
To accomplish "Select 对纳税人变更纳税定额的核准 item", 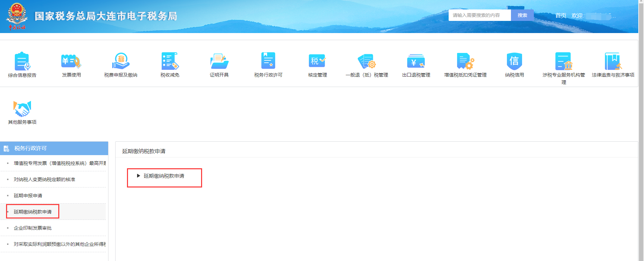I will [44, 179].
